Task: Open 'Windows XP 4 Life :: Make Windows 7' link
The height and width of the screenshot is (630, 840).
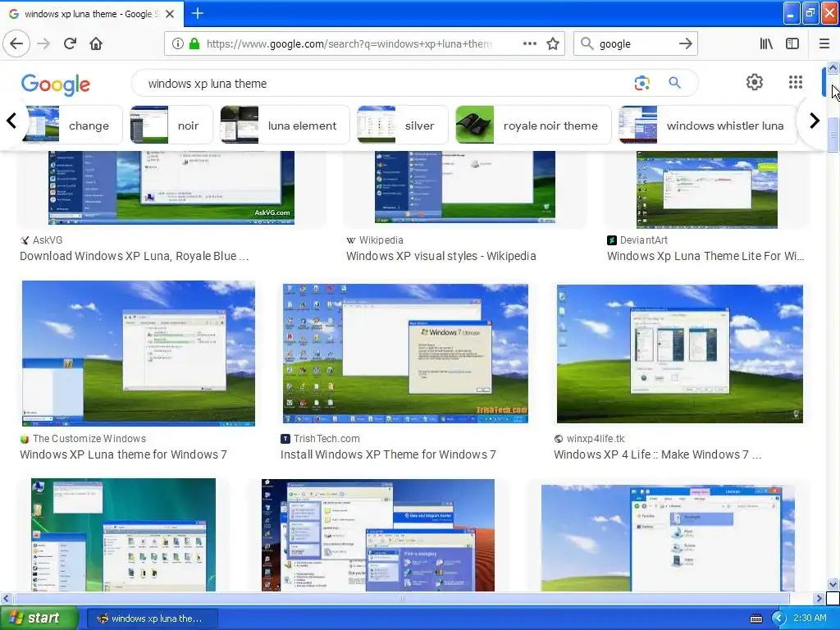Action: tap(657, 454)
